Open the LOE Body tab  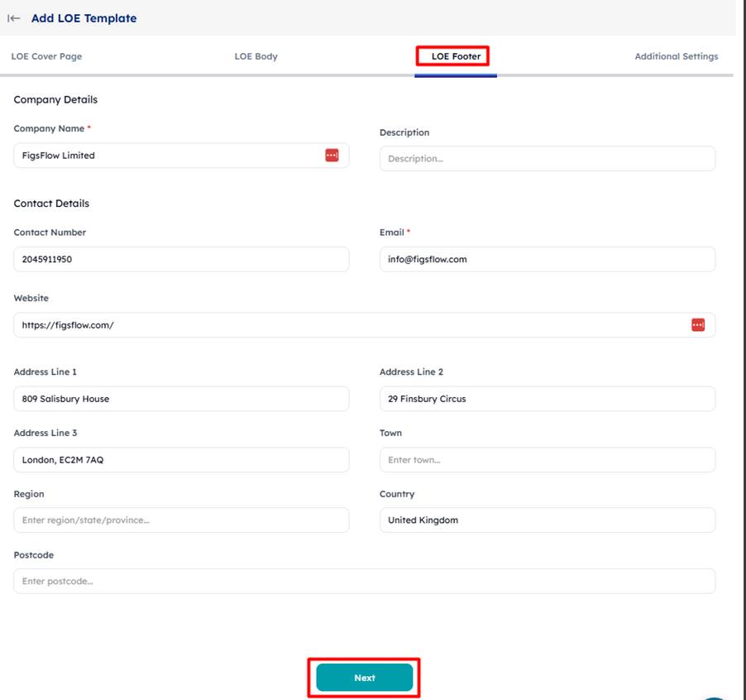(256, 56)
